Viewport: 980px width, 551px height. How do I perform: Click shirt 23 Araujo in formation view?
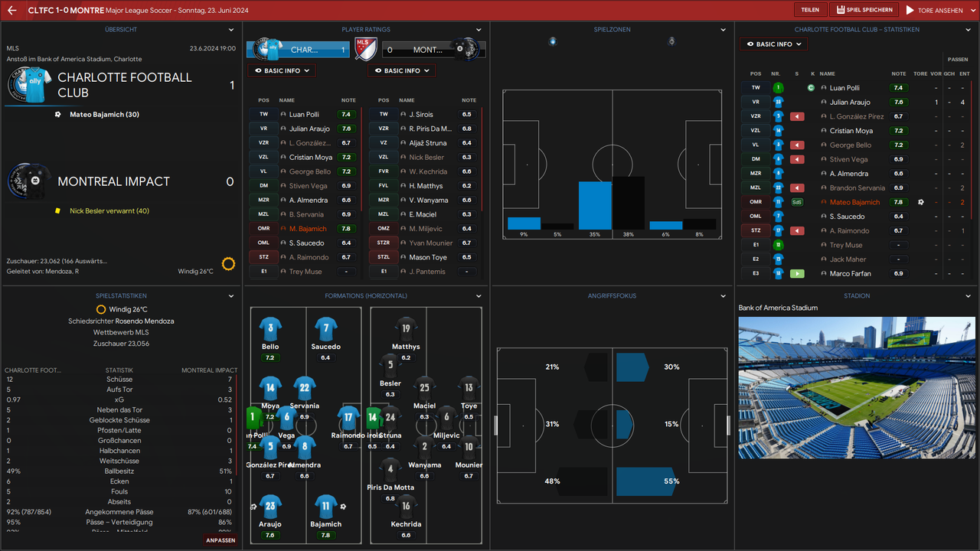pos(270,506)
